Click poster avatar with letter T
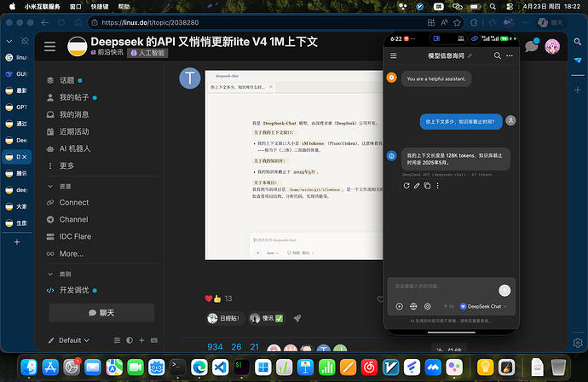 tap(190, 78)
